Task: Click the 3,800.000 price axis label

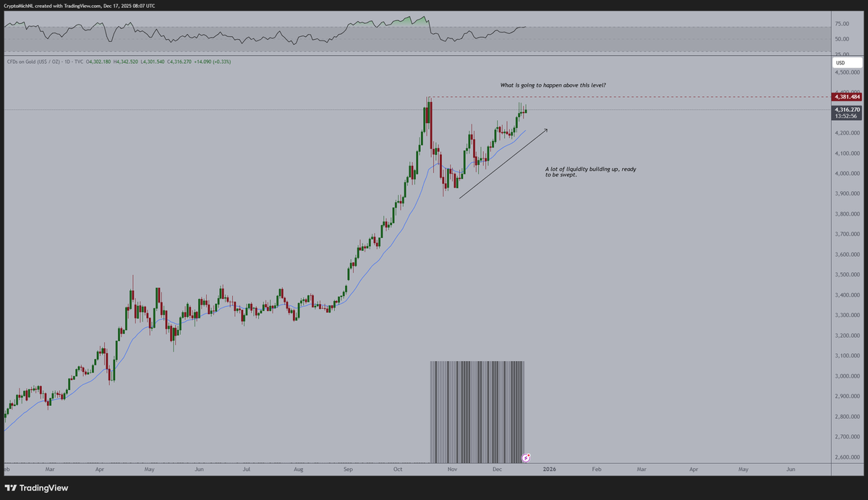Action: click(x=846, y=214)
